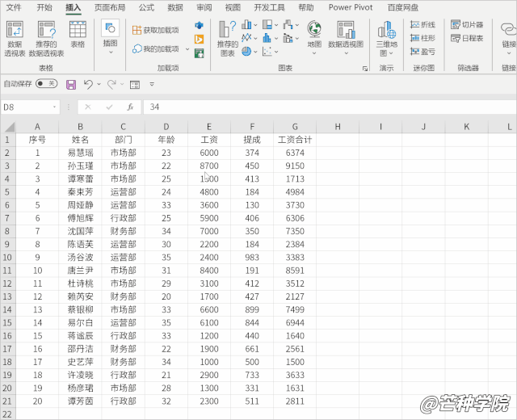Switch to the Developer (开发工具) tab
517x420 pixels.
(x=269, y=7)
